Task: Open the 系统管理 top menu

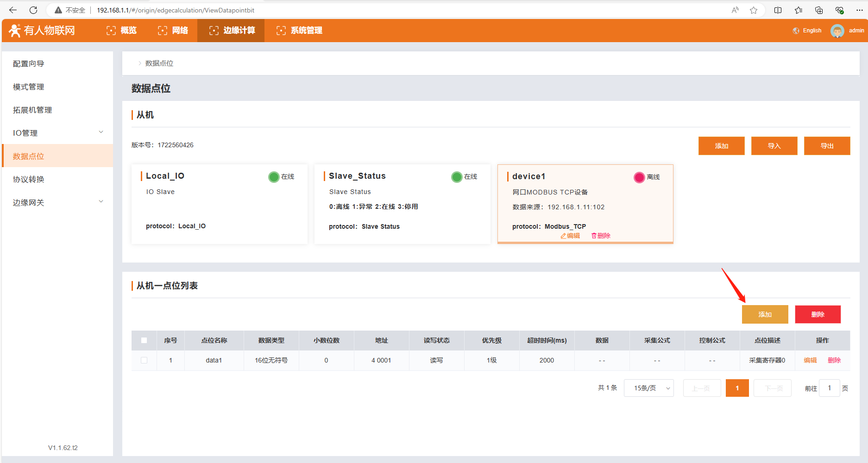Action: (x=299, y=31)
